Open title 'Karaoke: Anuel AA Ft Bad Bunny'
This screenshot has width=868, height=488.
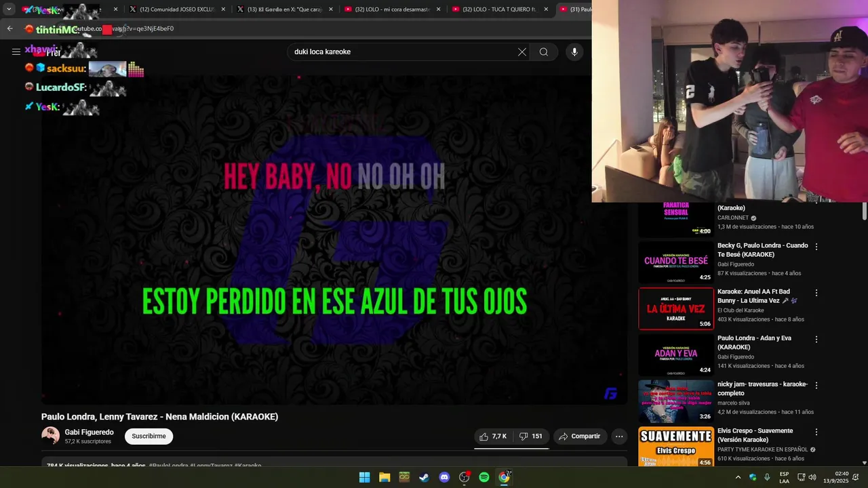click(x=757, y=296)
